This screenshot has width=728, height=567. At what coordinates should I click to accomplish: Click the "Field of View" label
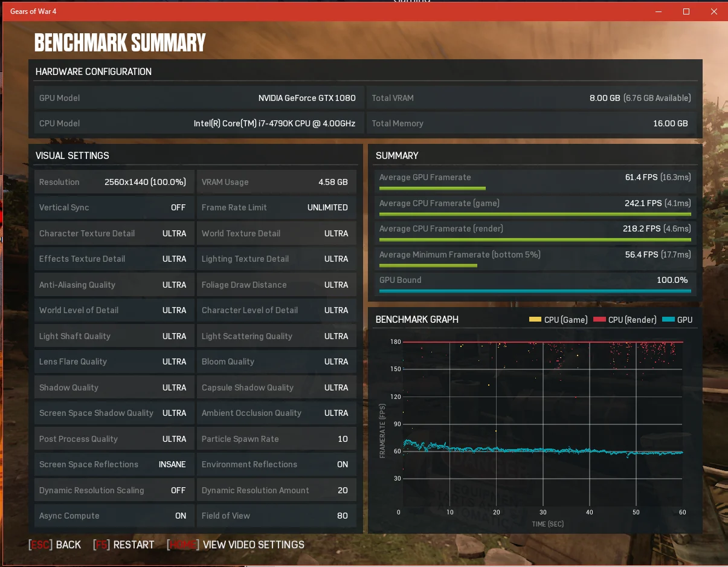pos(226,516)
